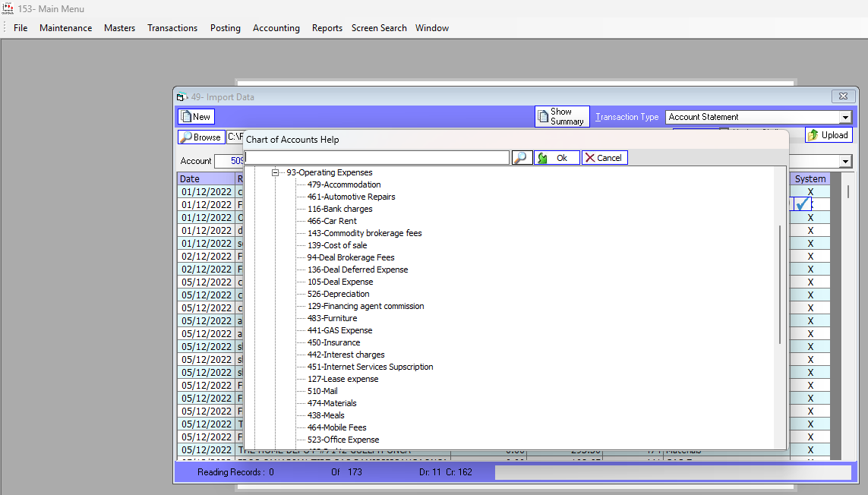The width and height of the screenshot is (868, 495).
Task: Open the Transactions menu
Action: coord(172,27)
